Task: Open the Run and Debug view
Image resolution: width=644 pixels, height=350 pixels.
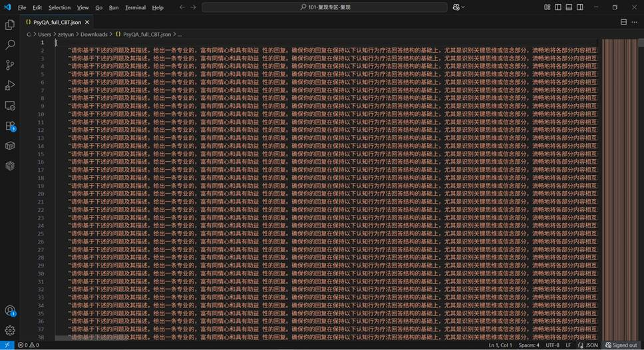Action: [x=10, y=85]
